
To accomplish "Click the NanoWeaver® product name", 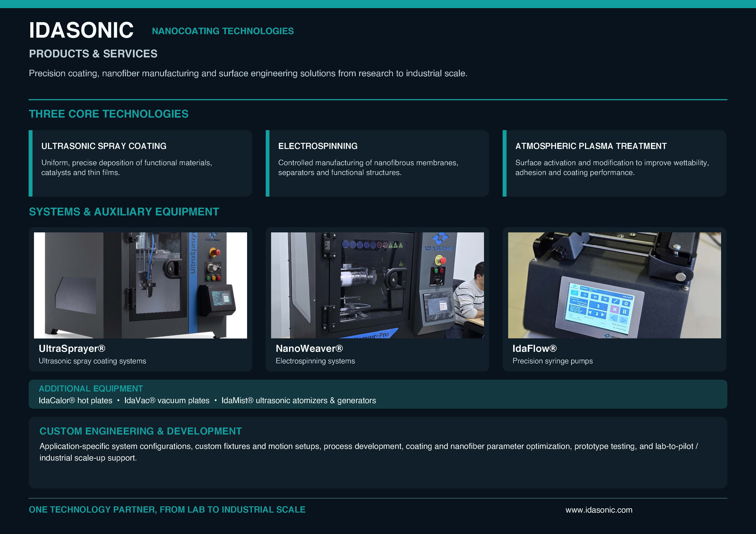I will tap(309, 348).
